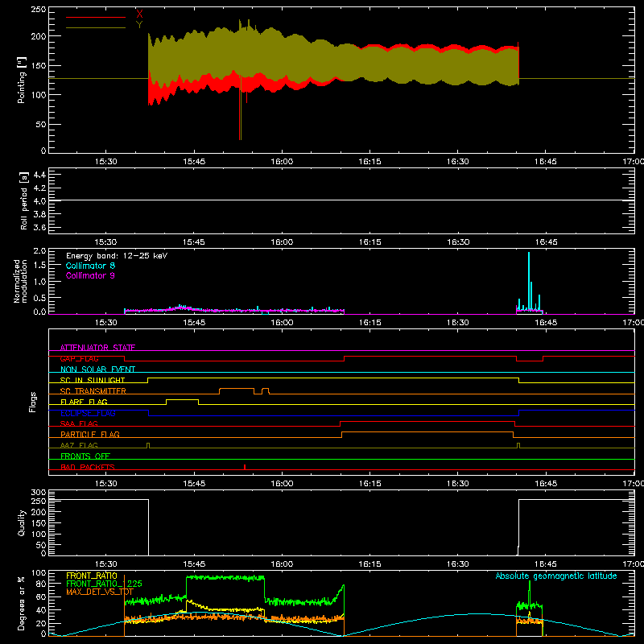Click the 4.4 tick label on Roll period axis

(x=39, y=175)
